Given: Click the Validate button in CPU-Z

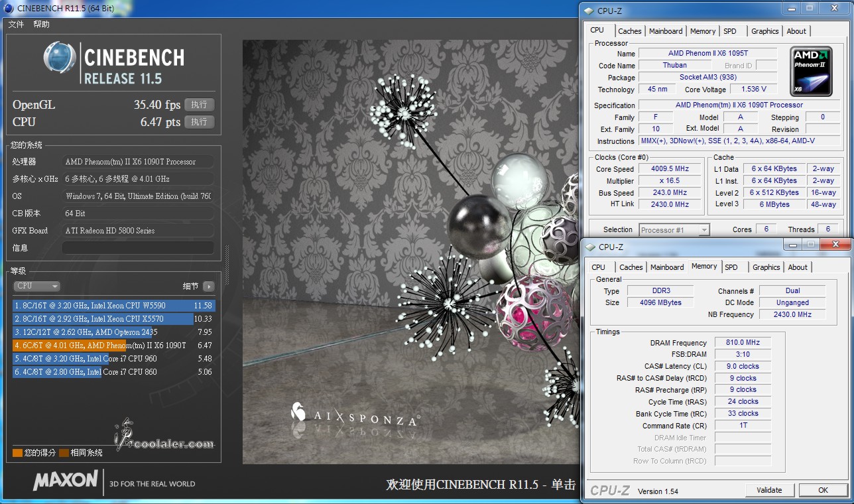Looking at the screenshot, I should [769, 490].
